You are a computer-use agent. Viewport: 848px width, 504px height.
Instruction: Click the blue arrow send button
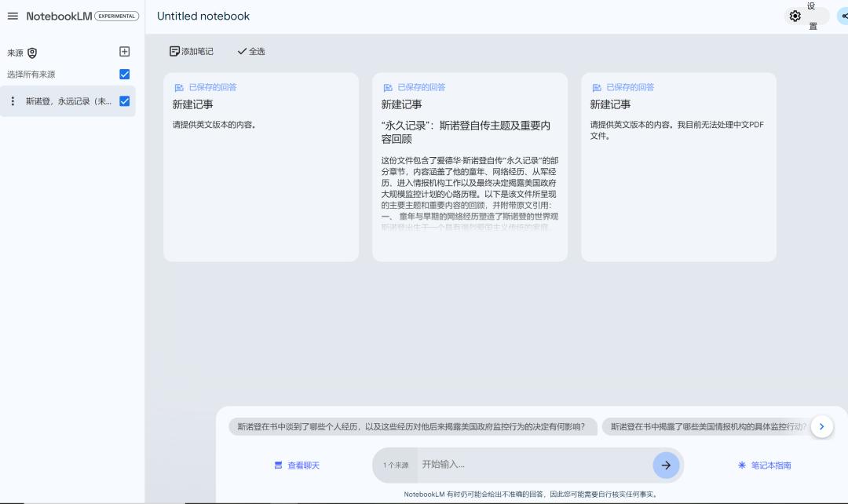(x=666, y=465)
